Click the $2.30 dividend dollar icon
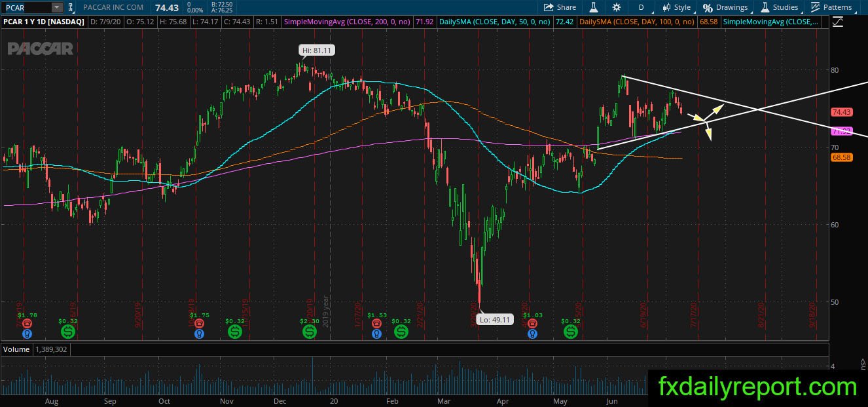This screenshot has height=407, width=868. [310, 332]
